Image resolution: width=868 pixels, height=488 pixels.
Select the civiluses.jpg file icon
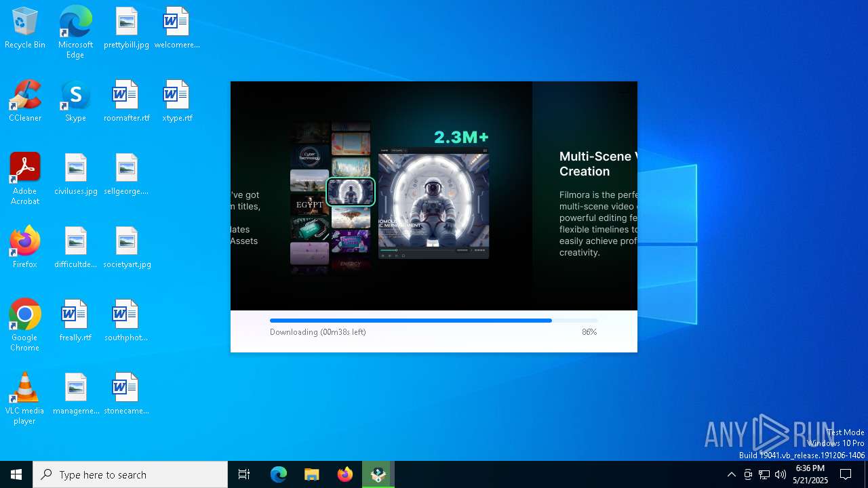coord(75,175)
